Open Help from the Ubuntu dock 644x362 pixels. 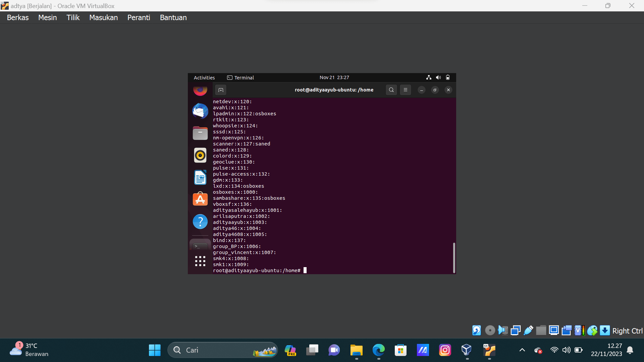point(200,222)
